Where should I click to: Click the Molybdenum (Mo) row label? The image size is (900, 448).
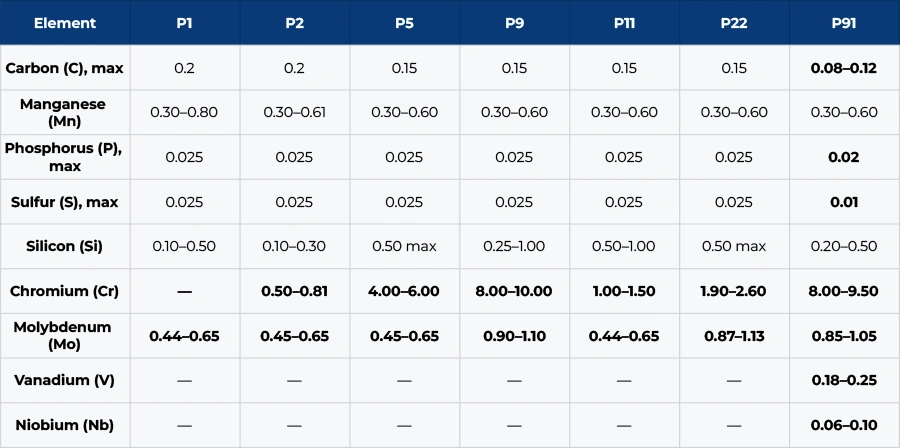[64, 336]
